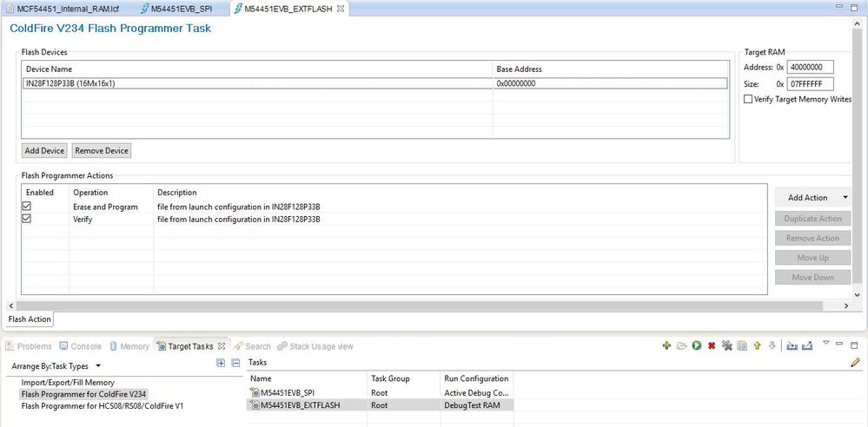Image resolution: width=868 pixels, height=427 pixels.
Task: Click the open folder icon in Target Tasks toolbar
Action: pyautogui.click(x=681, y=345)
